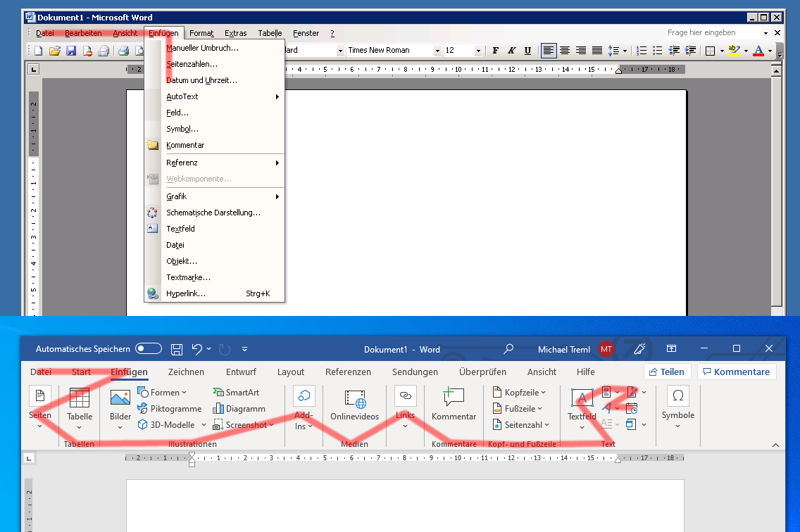Open the Times New Roman font dropdown

point(437,51)
